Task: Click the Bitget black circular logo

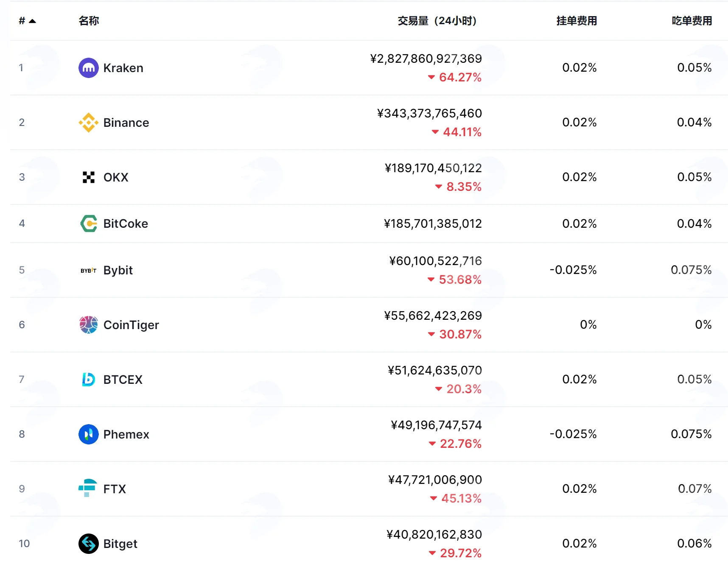Action: [x=89, y=544]
